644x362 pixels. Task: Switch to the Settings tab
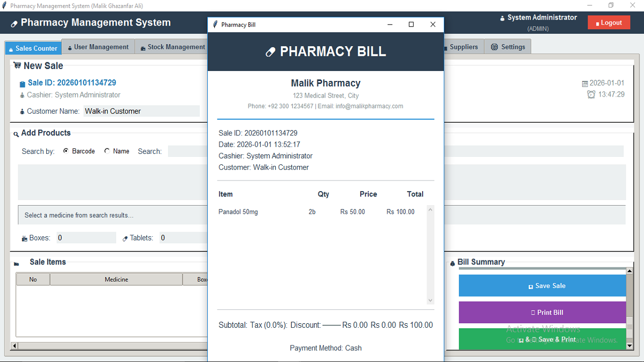508,47
